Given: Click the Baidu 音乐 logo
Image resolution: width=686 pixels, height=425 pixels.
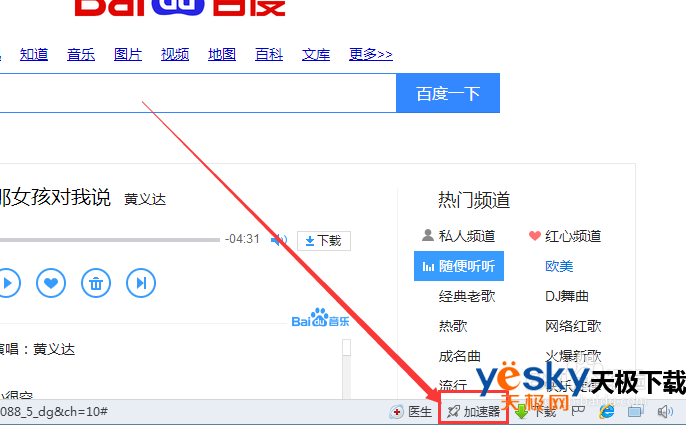Looking at the screenshot, I should coord(320,318).
